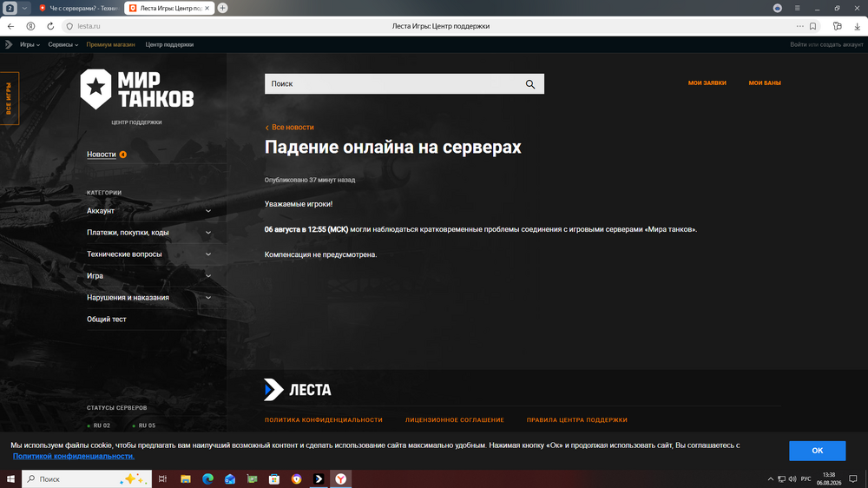Open the Сервисы dropdown menu
The width and height of the screenshot is (868, 488).
pos(63,44)
